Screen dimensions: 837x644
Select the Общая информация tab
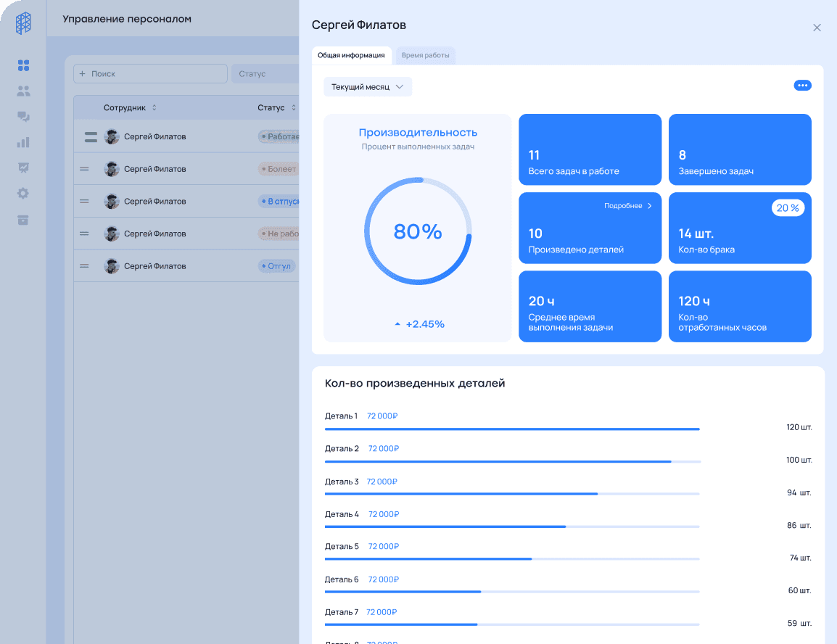[351, 55]
